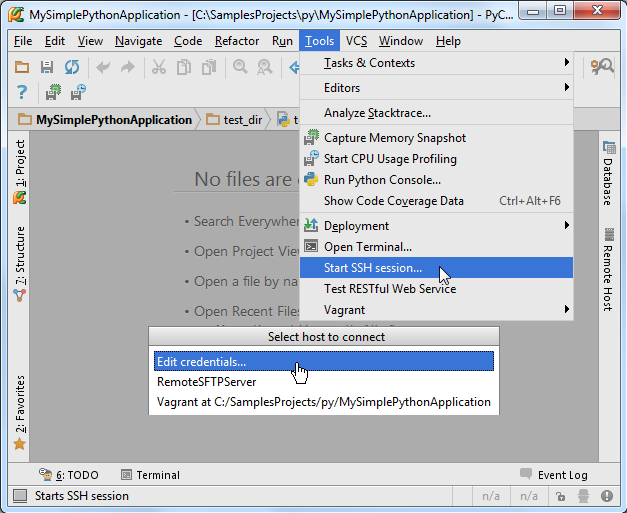Click the CPU Usage Profiling toolbar icon
This screenshot has width=627, height=513.
(x=78, y=92)
